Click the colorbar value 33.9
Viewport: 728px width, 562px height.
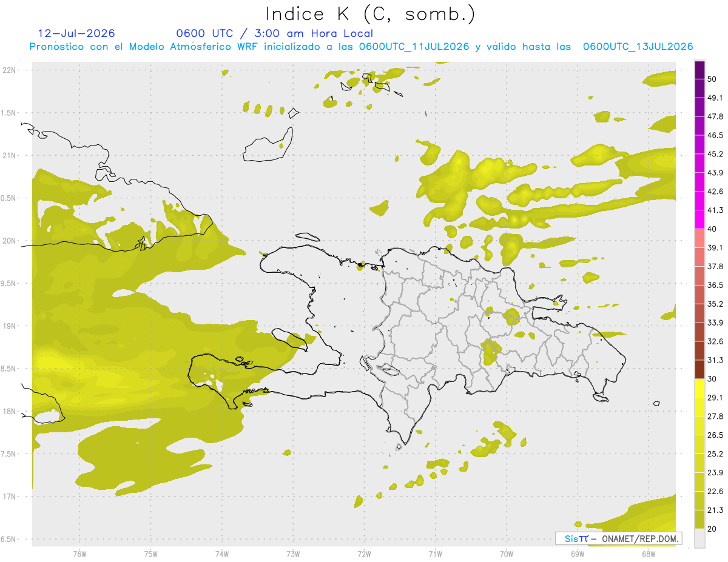715,323
